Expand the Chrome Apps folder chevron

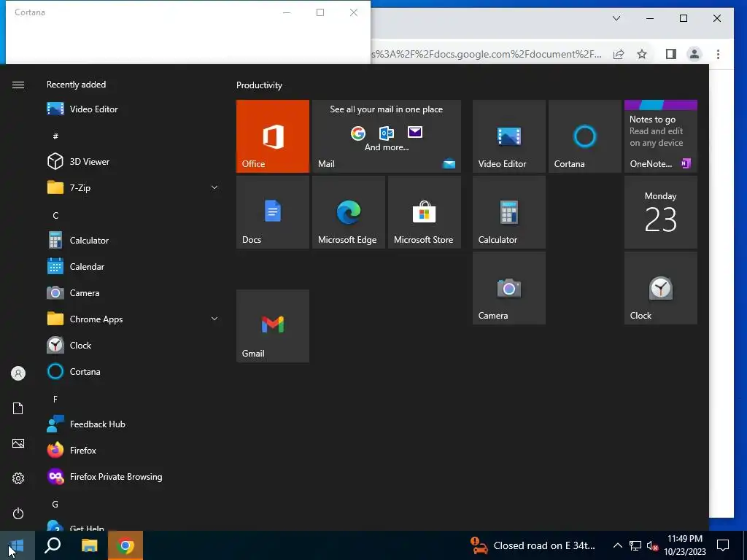[214, 319]
